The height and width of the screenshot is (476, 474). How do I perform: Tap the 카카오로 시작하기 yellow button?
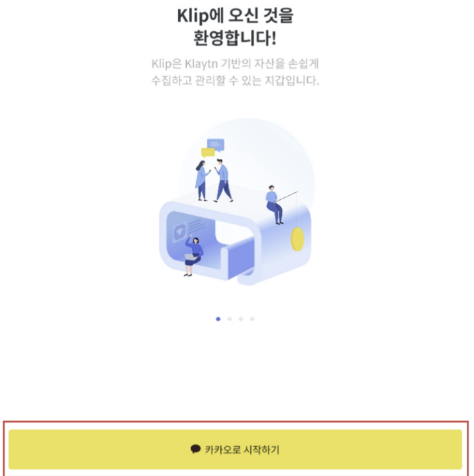point(235,449)
